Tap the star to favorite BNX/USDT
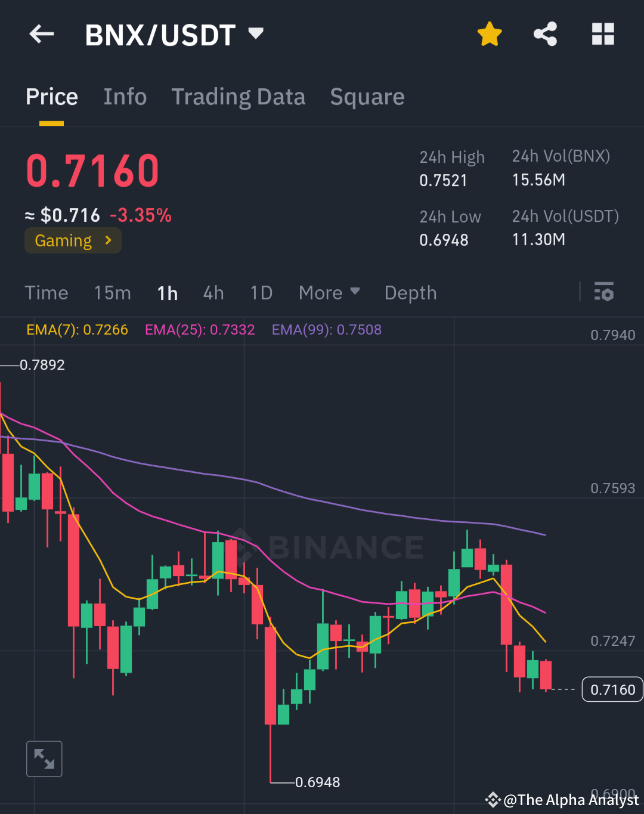This screenshot has width=644, height=814. click(x=489, y=34)
